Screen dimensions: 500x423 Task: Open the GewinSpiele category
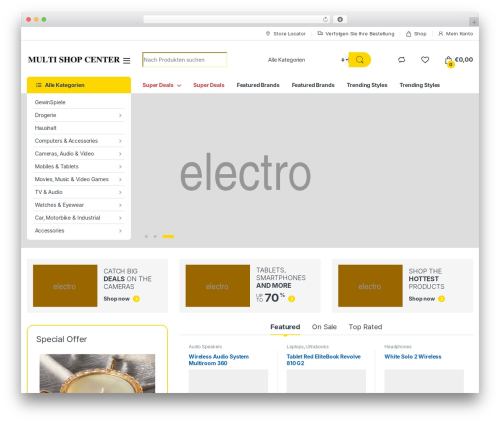point(50,102)
